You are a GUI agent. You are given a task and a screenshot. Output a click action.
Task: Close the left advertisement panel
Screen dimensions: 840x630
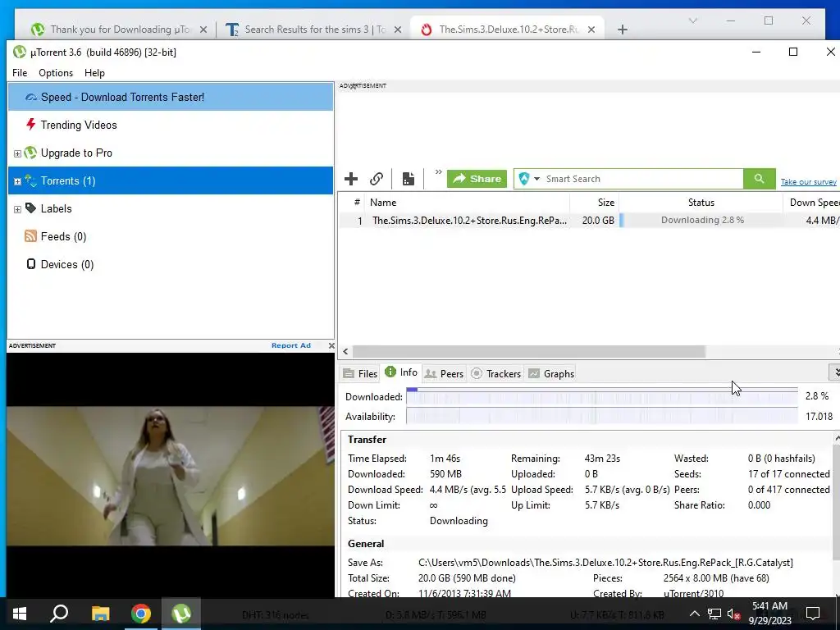(x=331, y=345)
